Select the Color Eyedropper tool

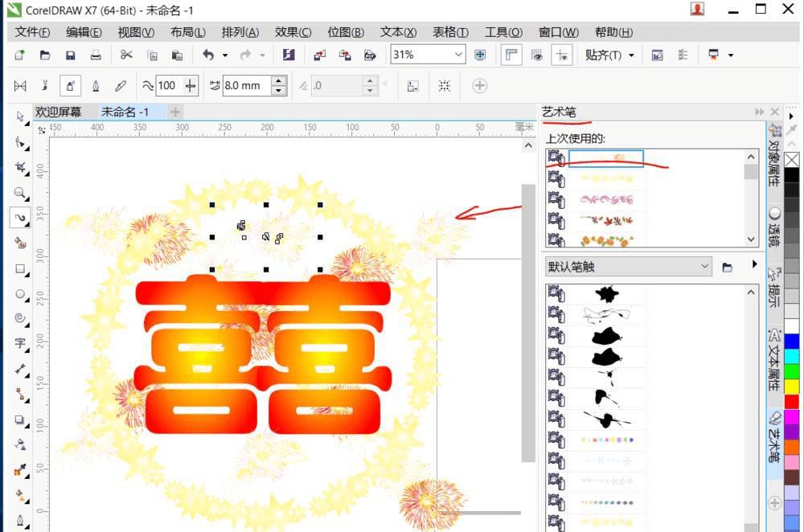point(20,470)
